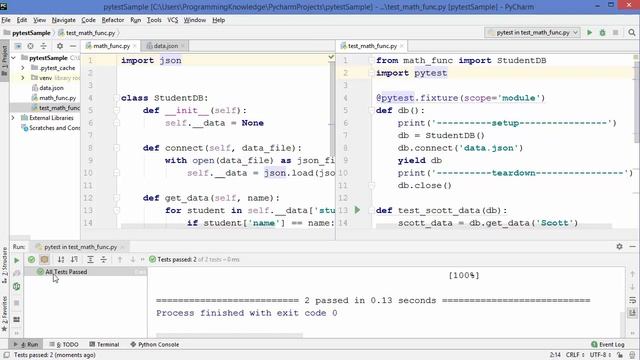Expand all test results
The image size is (640, 360).
pyautogui.click(x=91, y=260)
